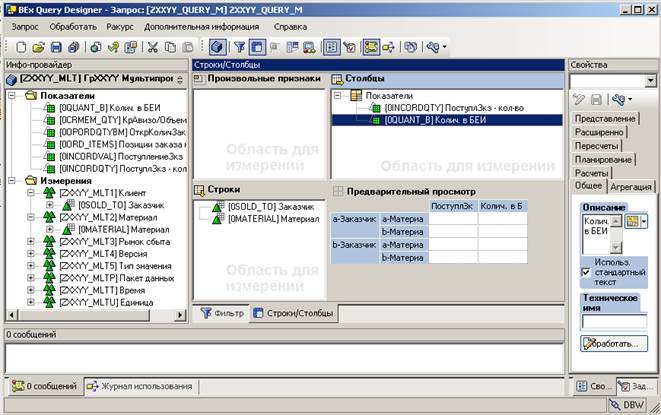Expand the [ZXXYY_MLT4] Версия node
This screenshot has width=661, height=415.
[x=31, y=253]
